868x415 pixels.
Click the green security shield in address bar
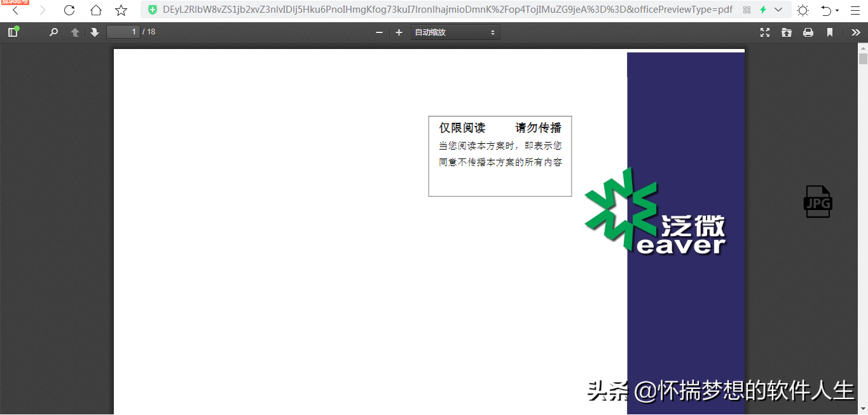click(x=153, y=10)
